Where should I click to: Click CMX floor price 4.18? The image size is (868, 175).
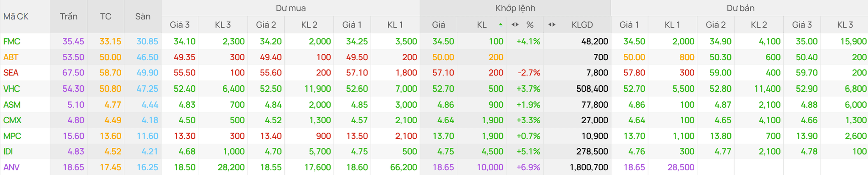tap(150, 120)
